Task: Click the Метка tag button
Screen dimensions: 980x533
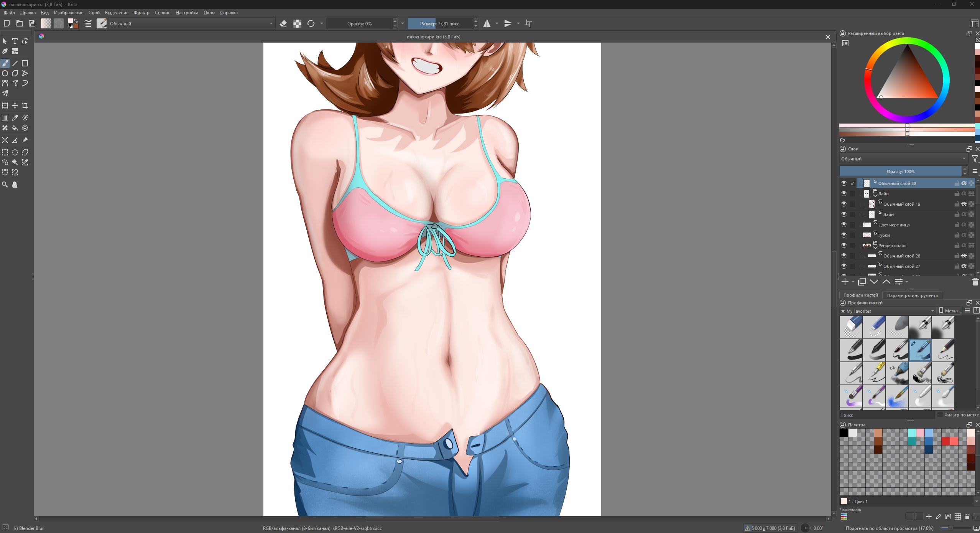Action: point(950,311)
